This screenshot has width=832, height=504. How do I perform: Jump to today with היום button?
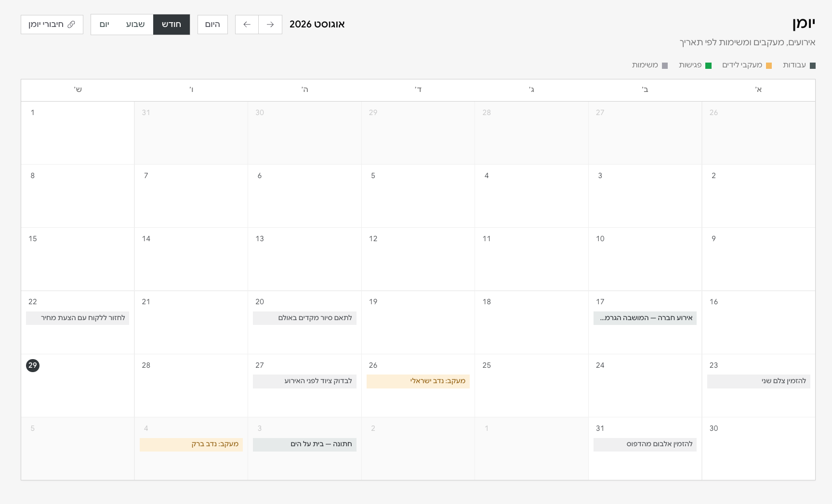pos(212,25)
